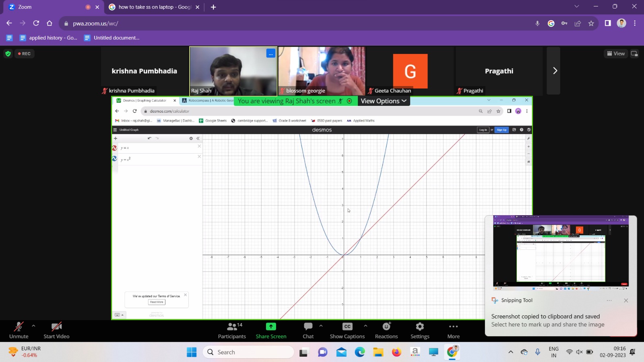This screenshot has height=362, width=644.
Task: Toggle y=x² expression visibility in Desmos
Action: pos(115,159)
